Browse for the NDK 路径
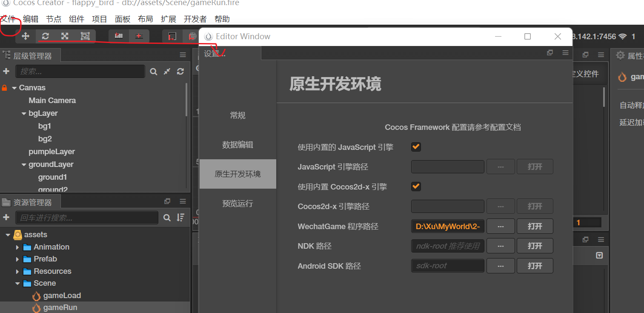644x313 pixels. (501, 246)
